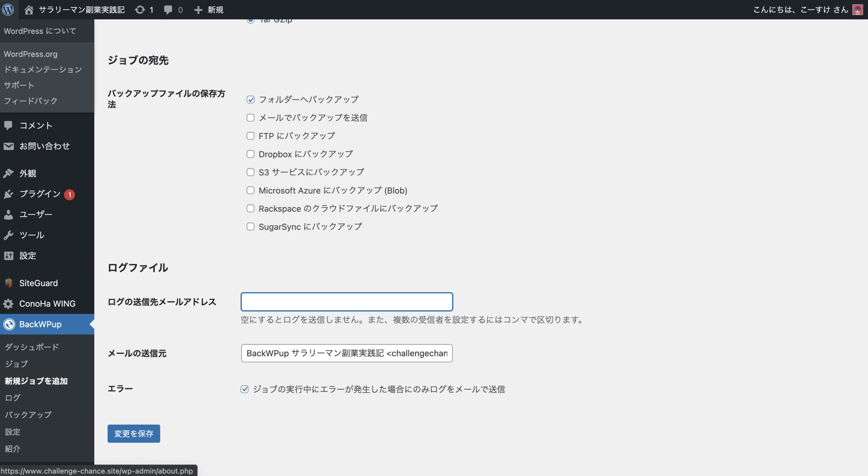
Task: Click the updates refresh icon
Action: point(140,10)
